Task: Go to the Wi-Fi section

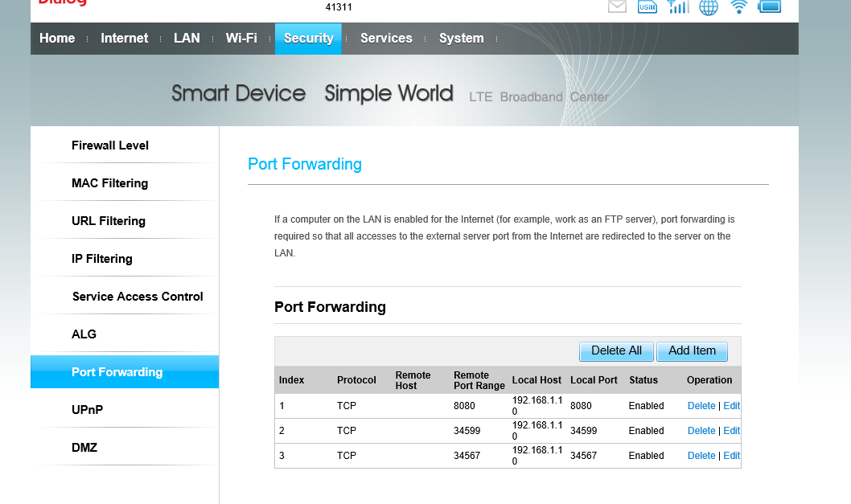Action: (x=241, y=38)
